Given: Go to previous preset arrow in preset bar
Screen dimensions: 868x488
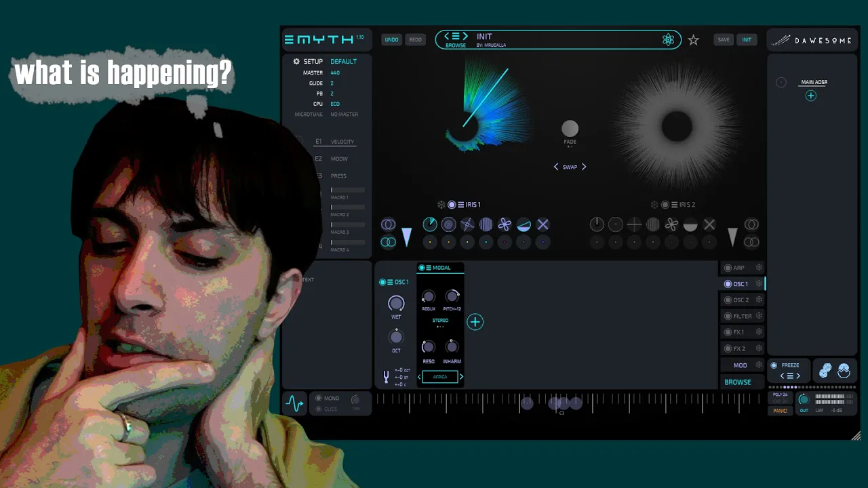Looking at the screenshot, I should (447, 36).
